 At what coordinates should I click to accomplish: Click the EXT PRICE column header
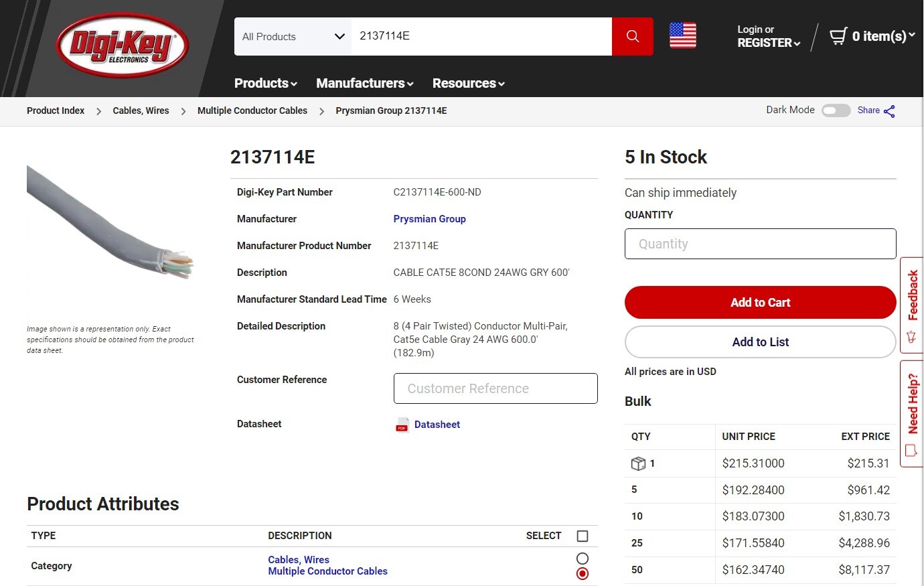point(866,437)
